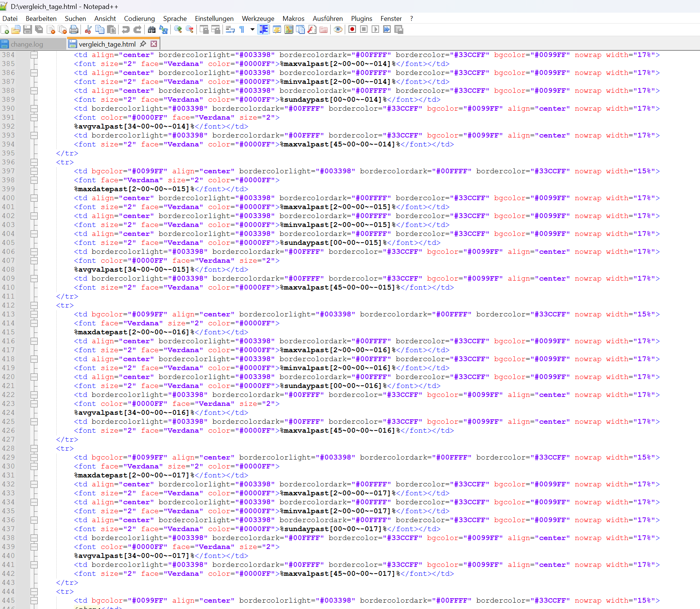
Task: Toggle synchronized horizontal scrolling icon
Action: [215, 29]
